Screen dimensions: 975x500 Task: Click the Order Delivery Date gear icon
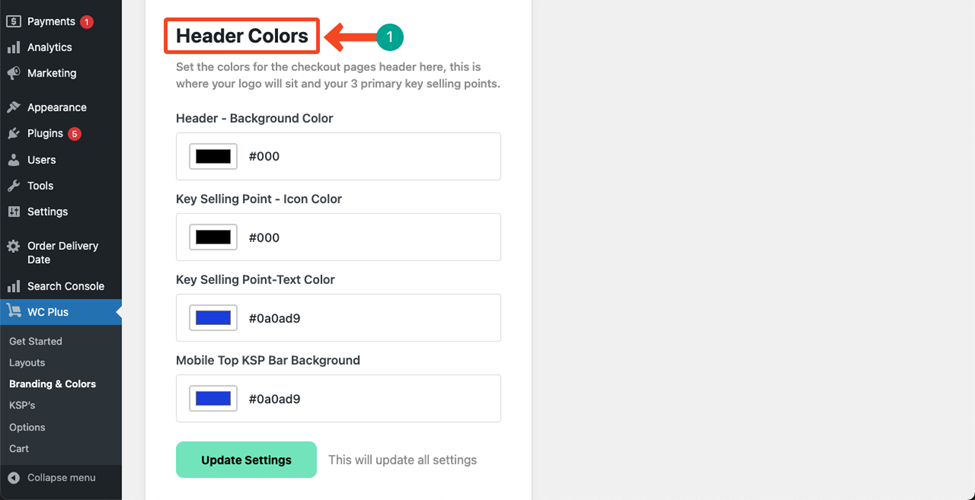click(13, 246)
